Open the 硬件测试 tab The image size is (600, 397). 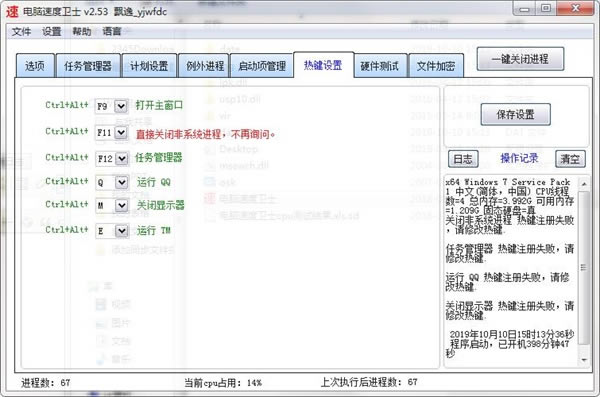pyautogui.click(x=380, y=66)
